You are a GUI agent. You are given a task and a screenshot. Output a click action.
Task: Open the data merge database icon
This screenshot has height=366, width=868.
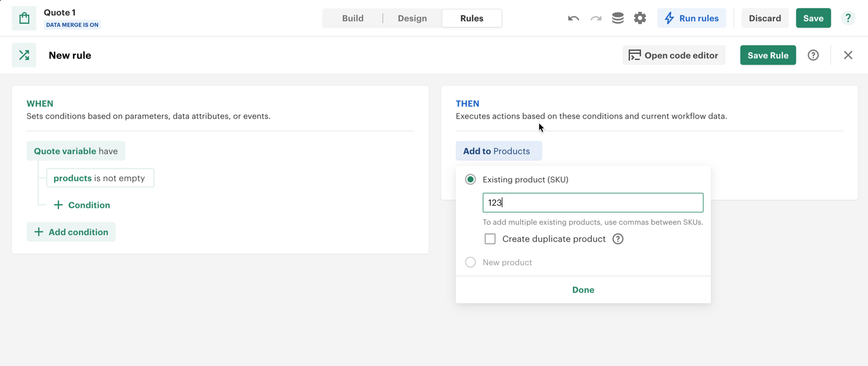coord(618,18)
